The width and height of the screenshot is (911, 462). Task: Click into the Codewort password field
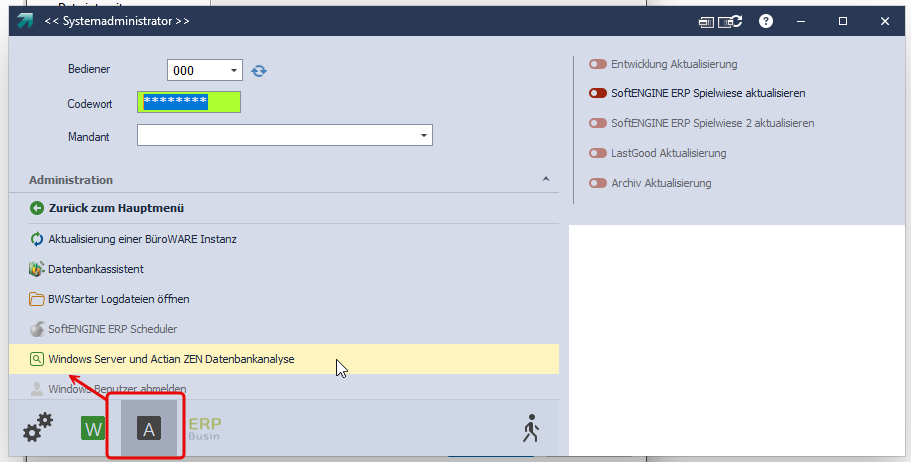[190, 103]
